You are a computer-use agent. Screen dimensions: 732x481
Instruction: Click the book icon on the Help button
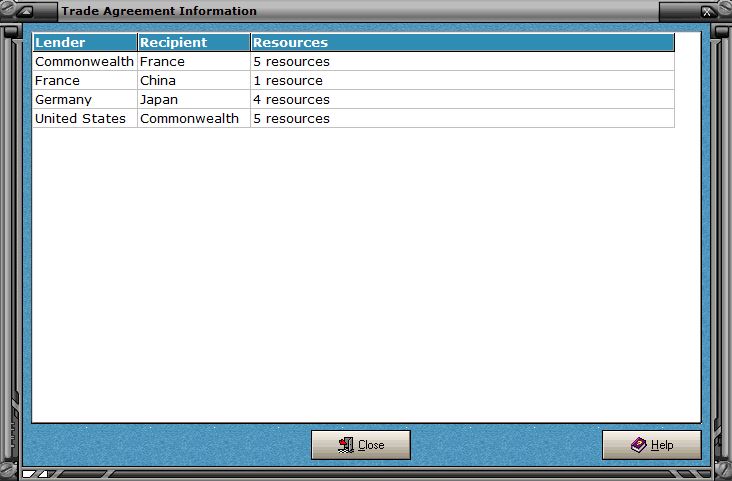point(638,445)
